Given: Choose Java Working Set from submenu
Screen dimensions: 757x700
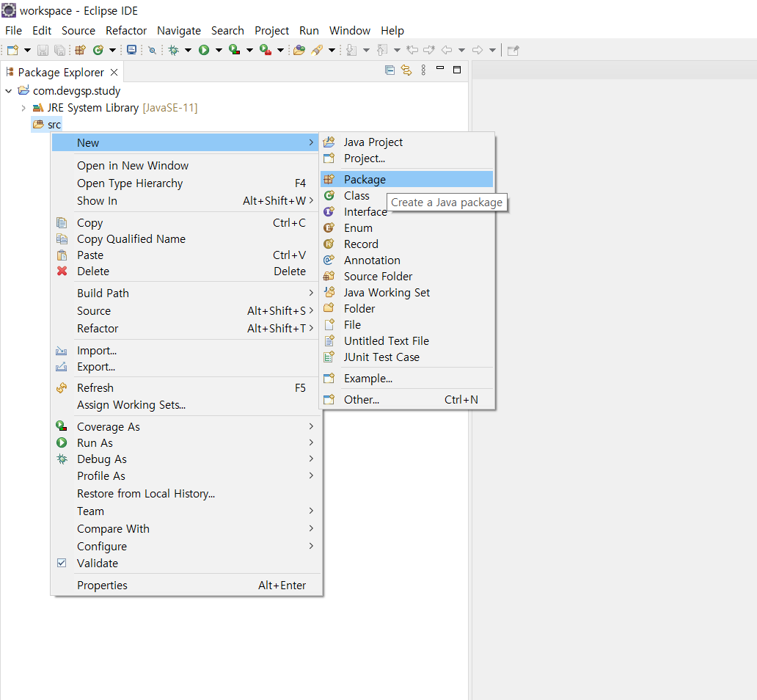Looking at the screenshot, I should [406, 292].
